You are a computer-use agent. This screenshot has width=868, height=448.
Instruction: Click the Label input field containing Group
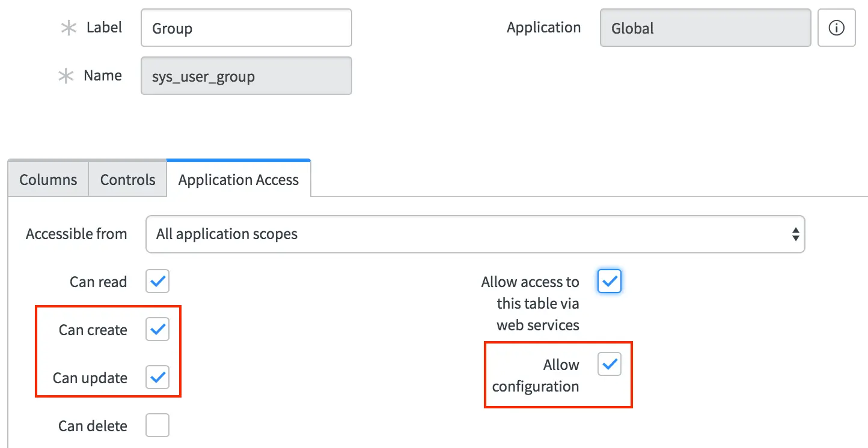[246, 28]
